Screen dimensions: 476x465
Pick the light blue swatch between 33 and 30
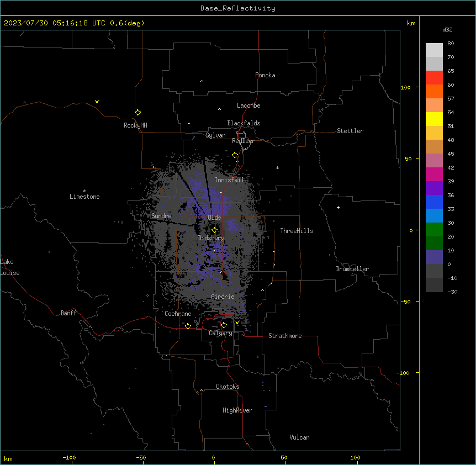coord(434,216)
